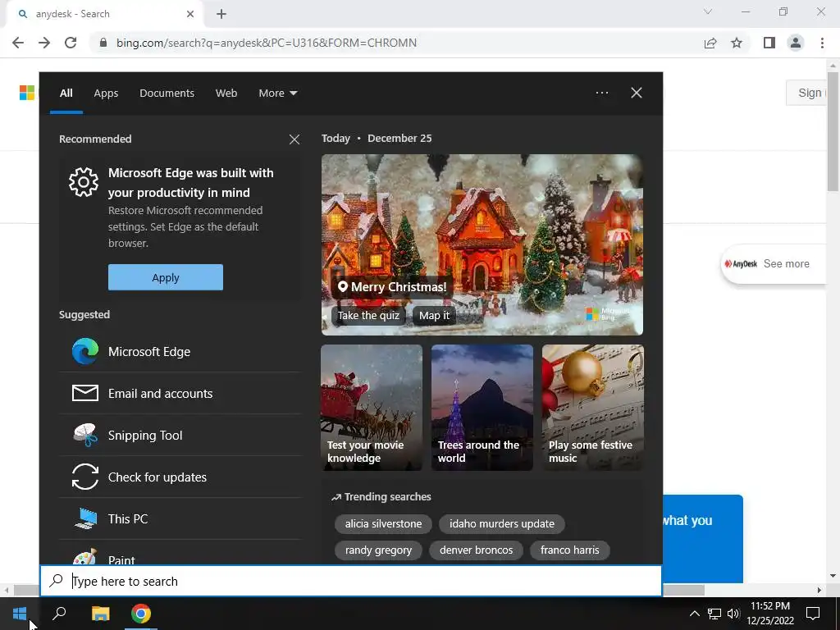Open Play some festive music card
Viewport: 840px width, 630px height.
pos(592,408)
